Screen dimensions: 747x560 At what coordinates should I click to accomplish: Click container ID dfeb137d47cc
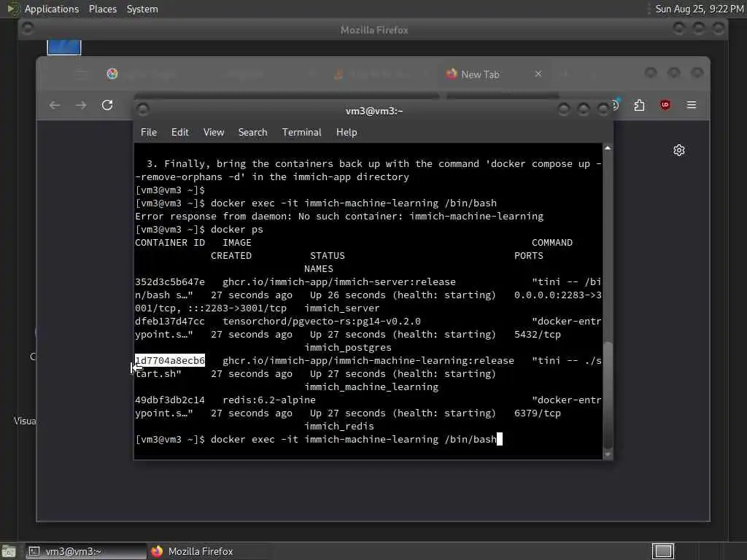(169, 322)
